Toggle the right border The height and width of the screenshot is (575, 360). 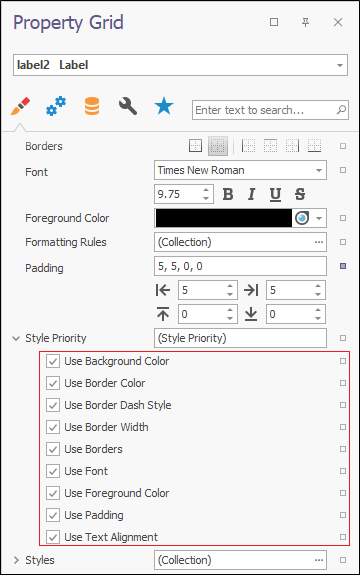(292, 146)
